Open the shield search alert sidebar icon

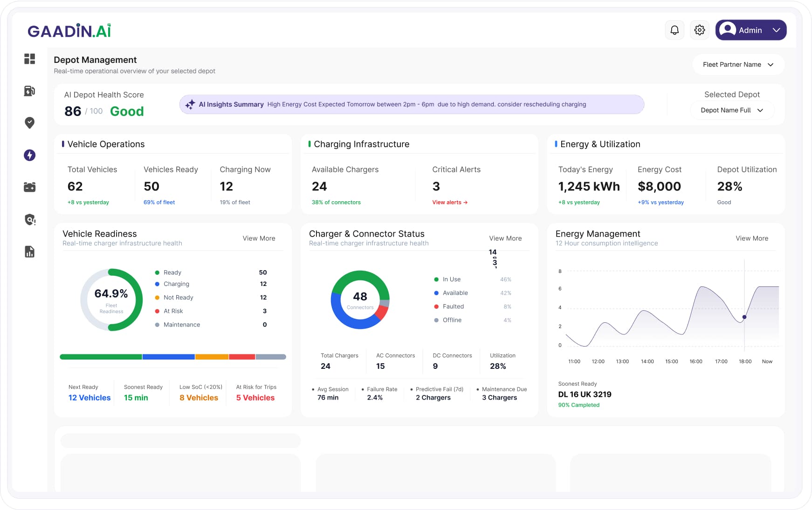[30, 219]
